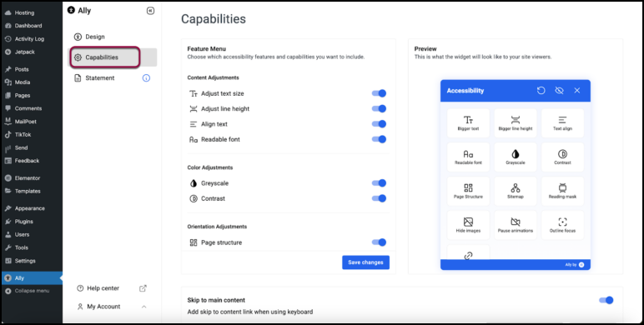644x325 pixels.
Task: Click the Pause animations tile
Action: click(x=515, y=225)
